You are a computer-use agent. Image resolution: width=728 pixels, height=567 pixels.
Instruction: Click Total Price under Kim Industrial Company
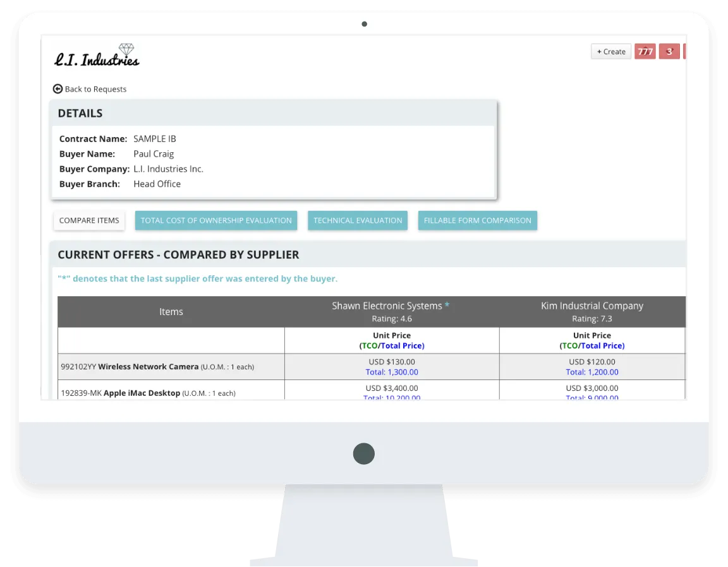601,345
